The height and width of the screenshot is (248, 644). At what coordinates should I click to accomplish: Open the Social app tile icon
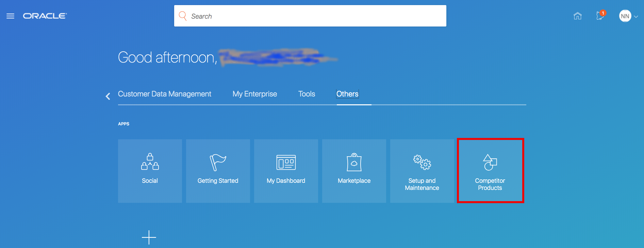tap(150, 161)
